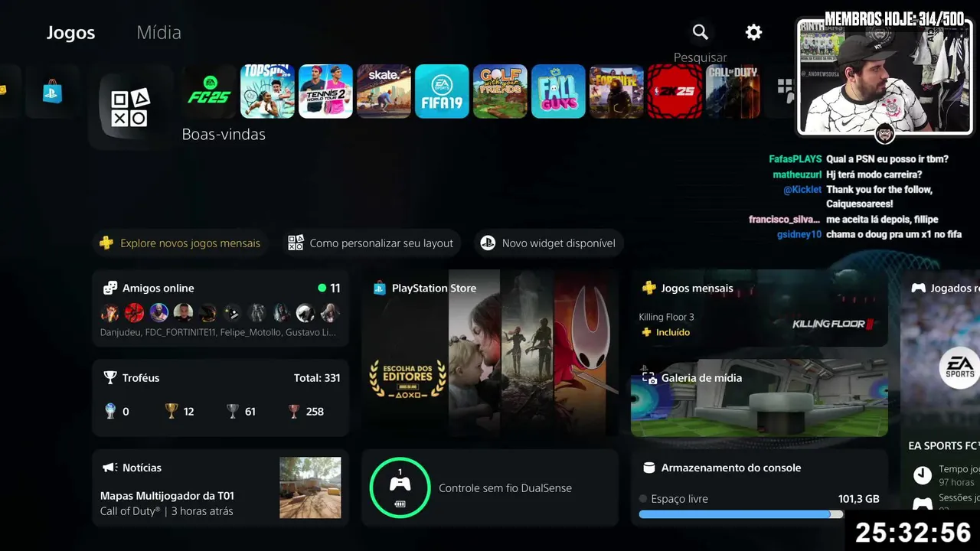The width and height of the screenshot is (980, 551).
Task: Launch the FC25 game tile
Action: [x=210, y=91]
